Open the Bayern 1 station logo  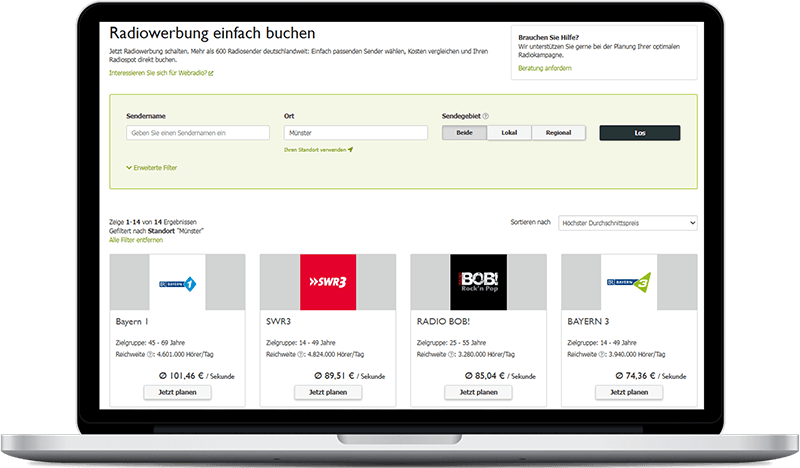[x=177, y=282]
